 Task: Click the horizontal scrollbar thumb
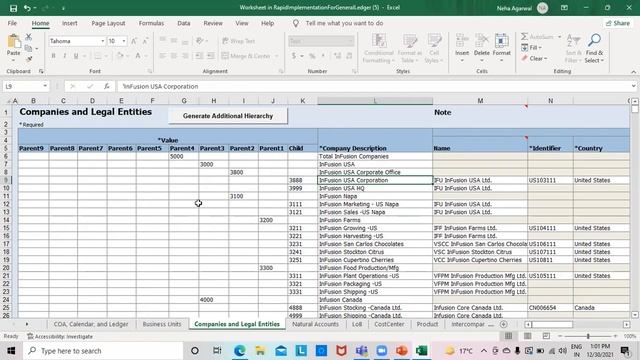click(552, 324)
